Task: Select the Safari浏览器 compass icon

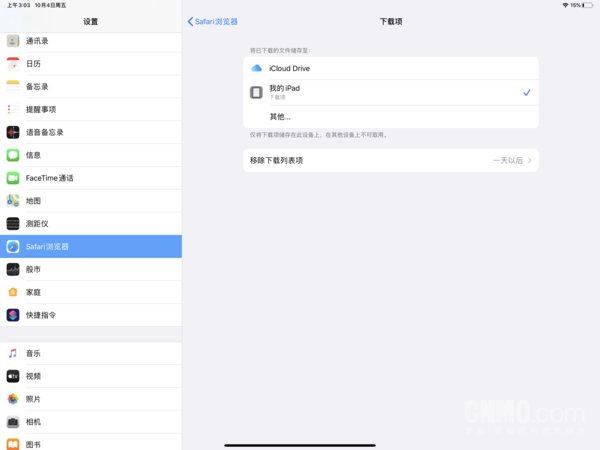Action: pyautogui.click(x=13, y=246)
